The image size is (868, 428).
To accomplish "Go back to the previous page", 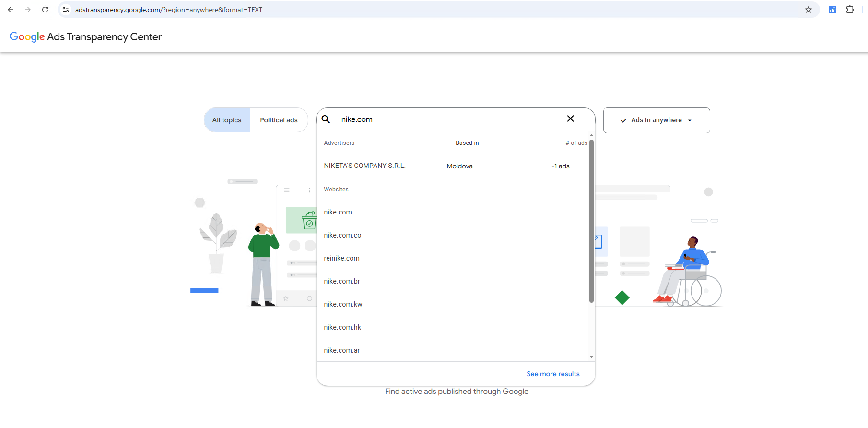I will click(11, 10).
